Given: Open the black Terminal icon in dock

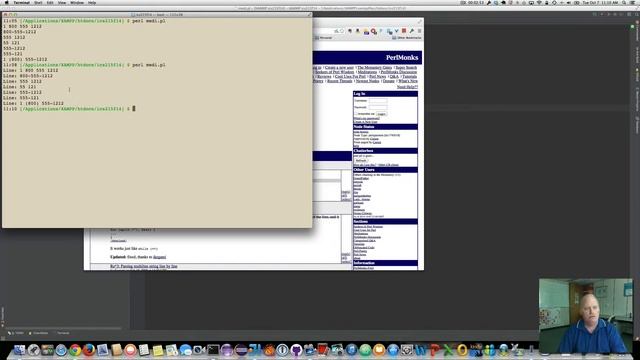Looking at the screenshot, I should [213, 350].
